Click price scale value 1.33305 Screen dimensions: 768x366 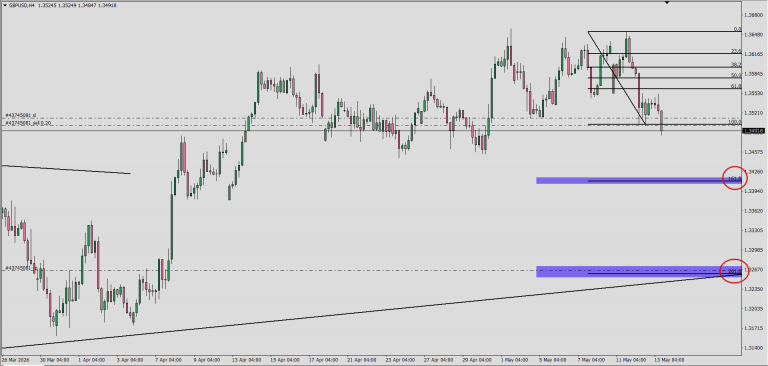[754, 230]
